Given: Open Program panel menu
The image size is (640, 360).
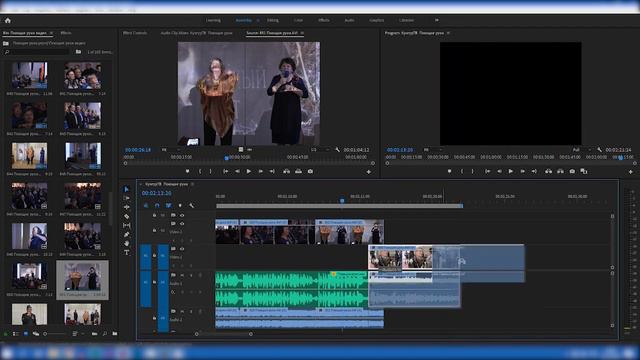Looking at the screenshot, I should tap(448, 33).
